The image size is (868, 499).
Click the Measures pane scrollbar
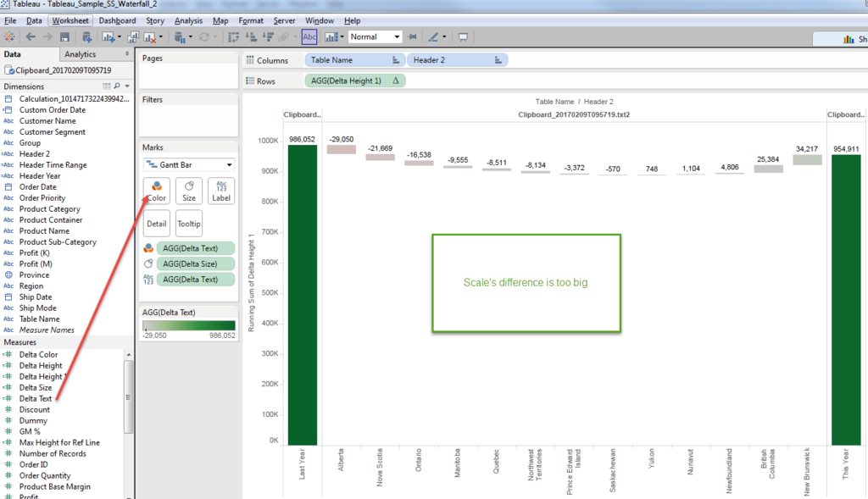pos(128,396)
